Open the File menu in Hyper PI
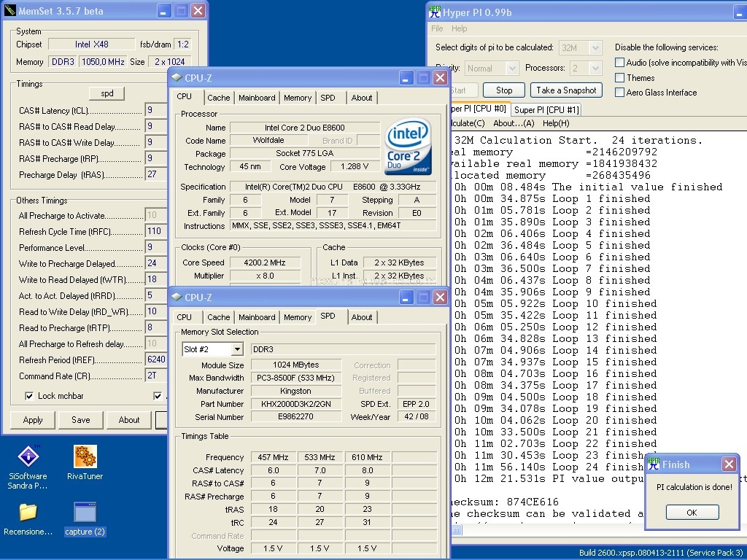 (x=437, y=28)
